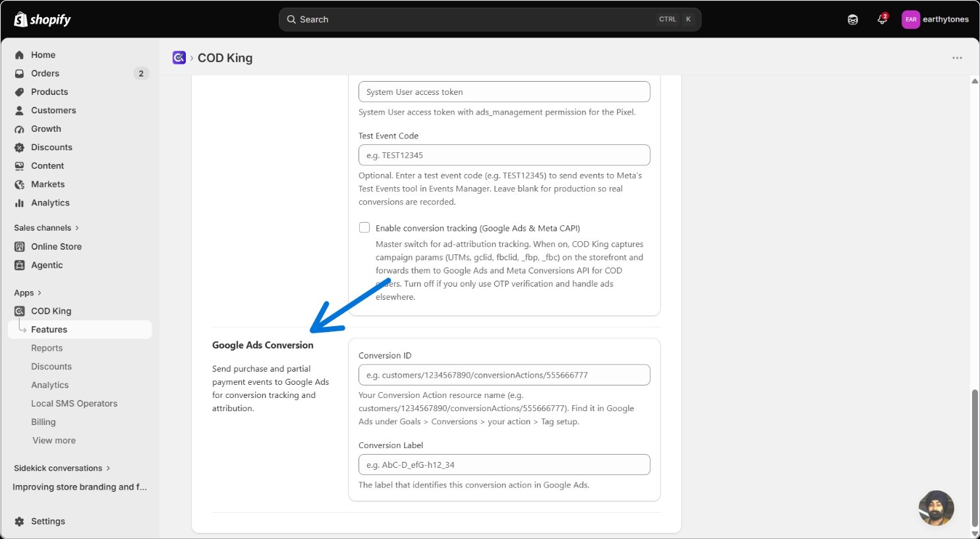Click the Discounts badge icon in main nav
Image resolution: width=980 pixels, height=539 pixels.
click(x=20, y=148)
